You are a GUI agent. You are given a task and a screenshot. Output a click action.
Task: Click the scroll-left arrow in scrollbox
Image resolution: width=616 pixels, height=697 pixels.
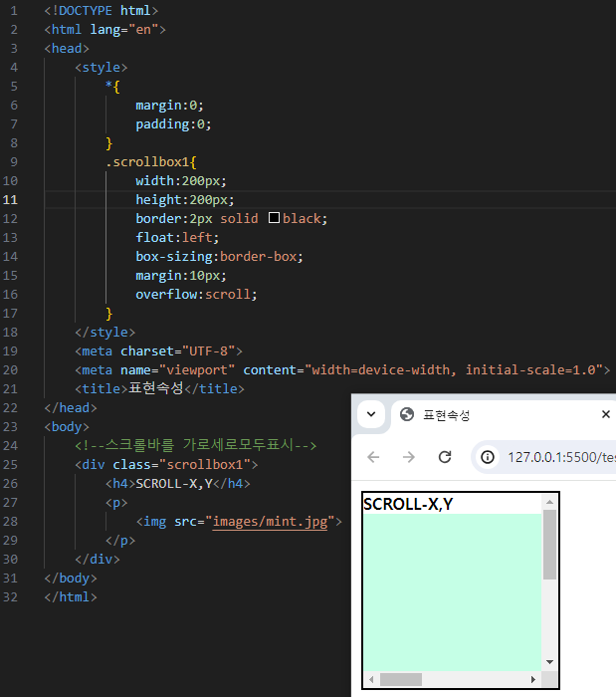pos(371,679)
